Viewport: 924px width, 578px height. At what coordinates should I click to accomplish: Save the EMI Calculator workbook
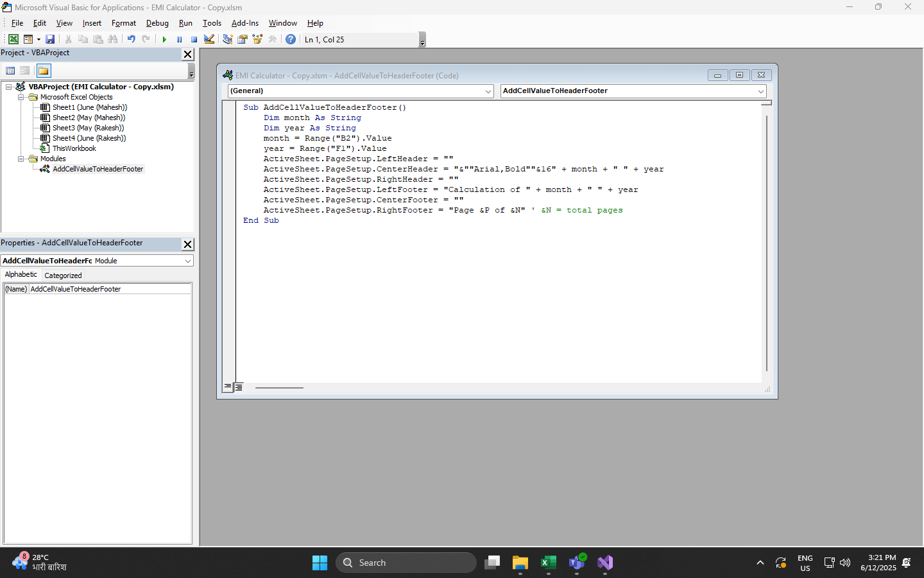(50, 39)
